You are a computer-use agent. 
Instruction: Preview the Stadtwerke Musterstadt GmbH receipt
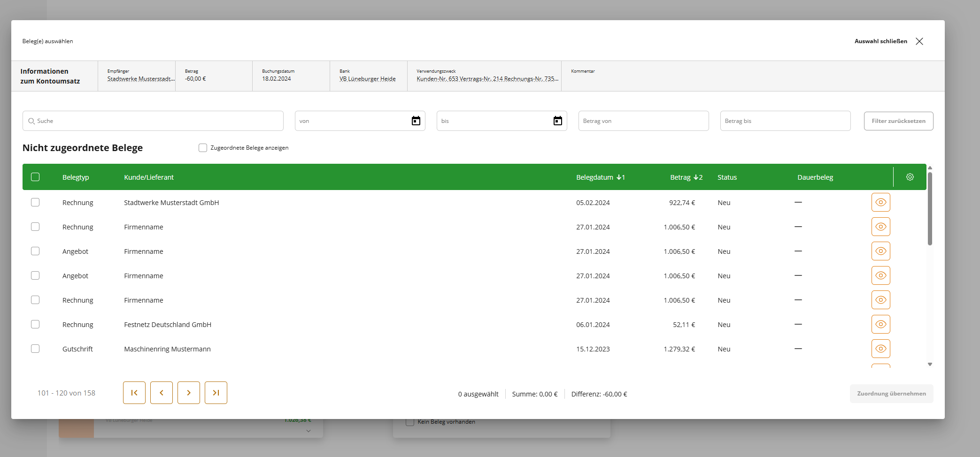click(881, 202)
